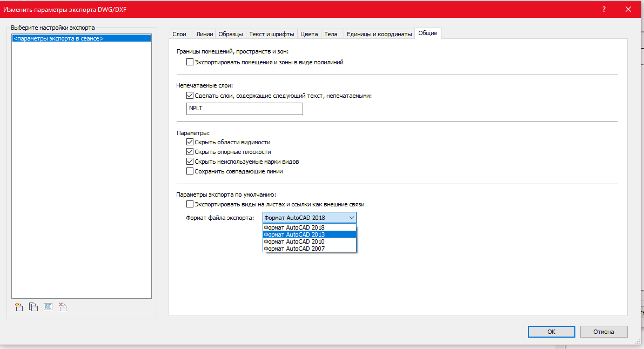Uncheck 'Скрыть опорные плоскости'
The width and height of the screenshot is (644, 349).
coord(190,152)
